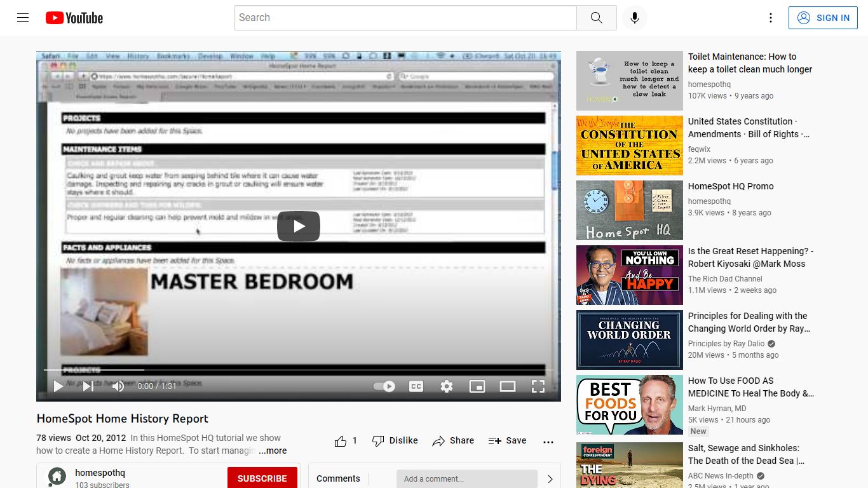Start voice search with microphone icon
Image resolution: width=868 pixels, height=488 pixels.
634,18
